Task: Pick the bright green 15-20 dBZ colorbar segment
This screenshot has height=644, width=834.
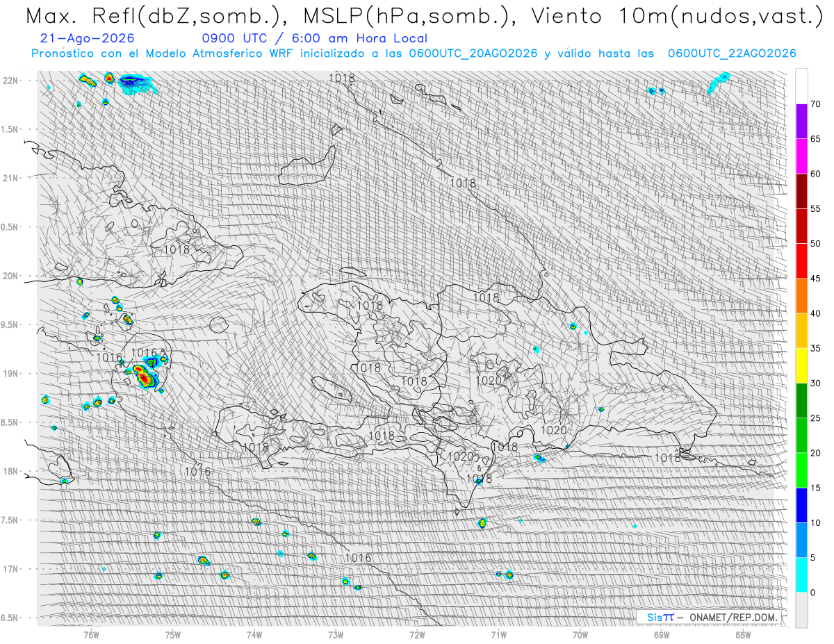Action: tap(801, 470)
